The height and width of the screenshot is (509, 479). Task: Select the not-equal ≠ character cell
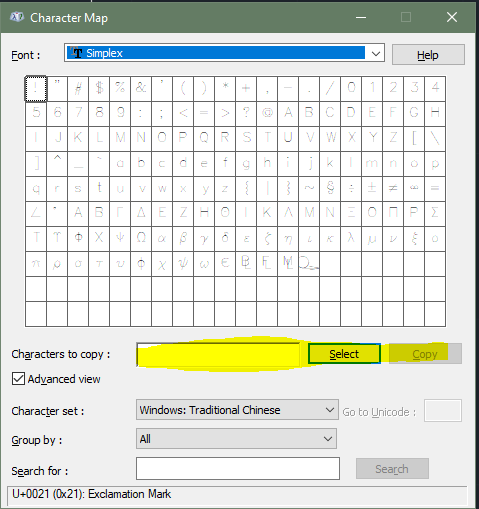[x=393, y=189]
